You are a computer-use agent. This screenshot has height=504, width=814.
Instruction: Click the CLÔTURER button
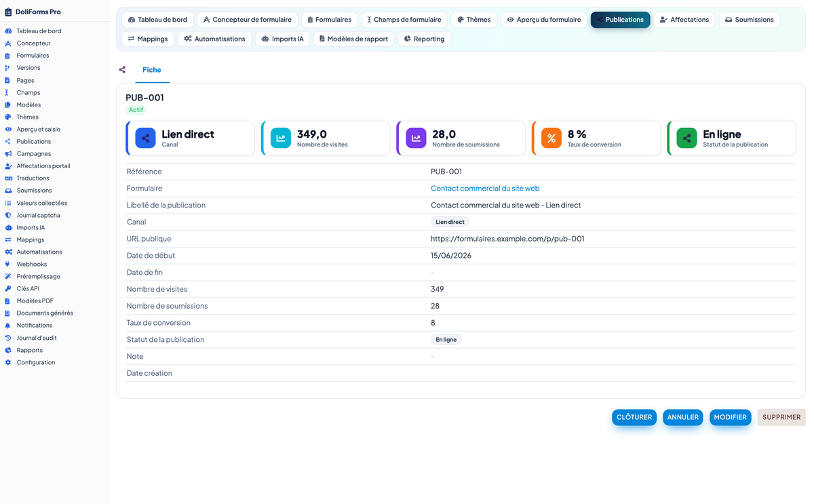point(634,417)
